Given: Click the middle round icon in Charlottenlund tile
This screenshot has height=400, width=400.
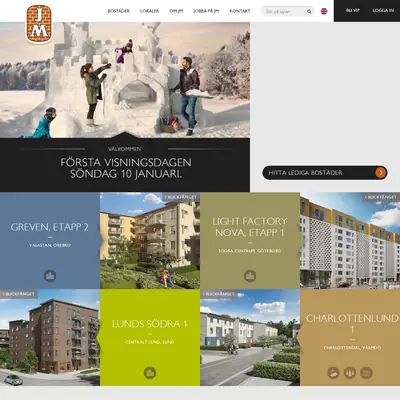Looking at the screenshot, I should [350, 373].
